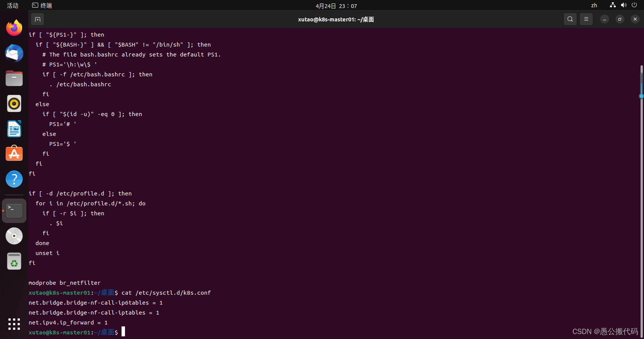Image resolution: width=644 pixels, height=339 pixels.
Task: Switch the zh input source
Action: (594, 5)
